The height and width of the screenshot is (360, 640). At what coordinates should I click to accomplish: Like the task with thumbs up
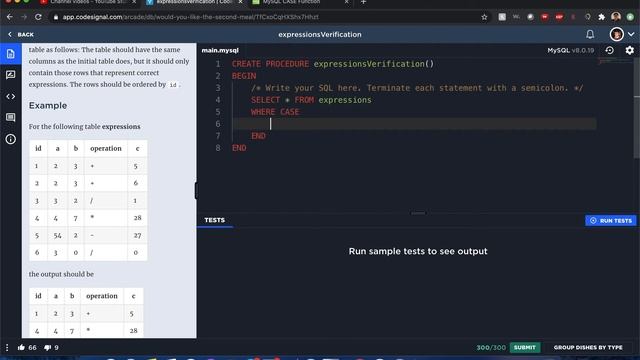tap(21, 347)
